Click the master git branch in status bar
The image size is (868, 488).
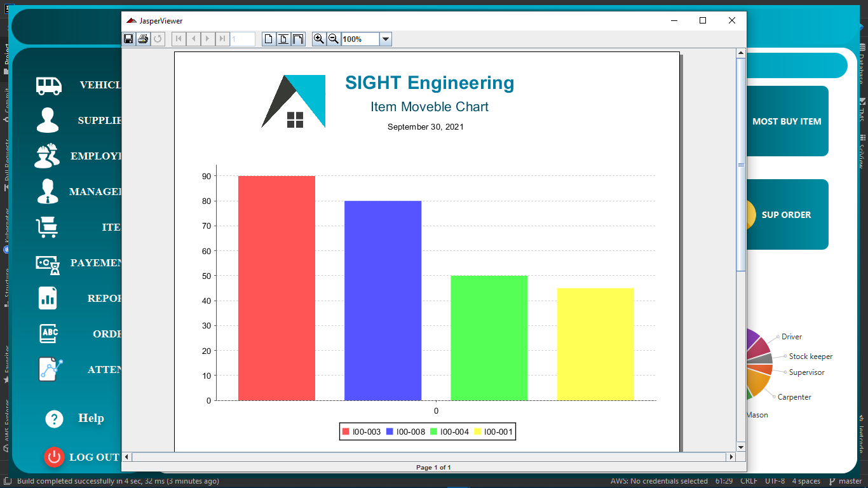pyautogui.click(x=845, y=481)
